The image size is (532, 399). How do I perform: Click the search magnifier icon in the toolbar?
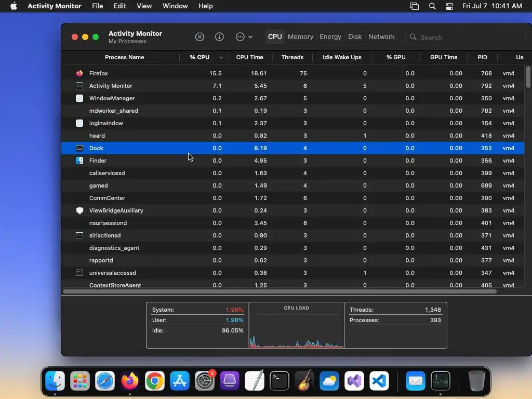pos(413,37)
